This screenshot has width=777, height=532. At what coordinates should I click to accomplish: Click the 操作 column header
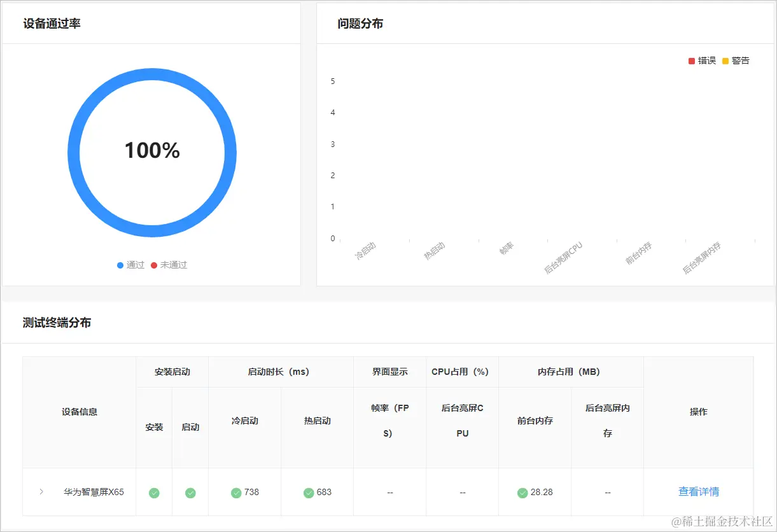click(x=699, y=412)
